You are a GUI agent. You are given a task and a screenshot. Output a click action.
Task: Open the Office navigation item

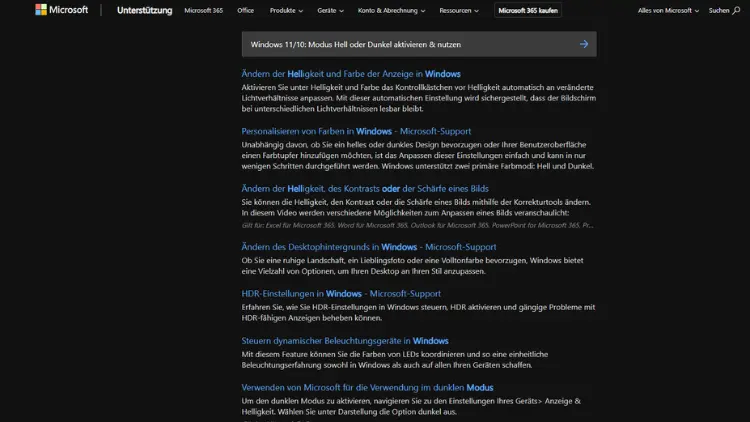point(245,11)
